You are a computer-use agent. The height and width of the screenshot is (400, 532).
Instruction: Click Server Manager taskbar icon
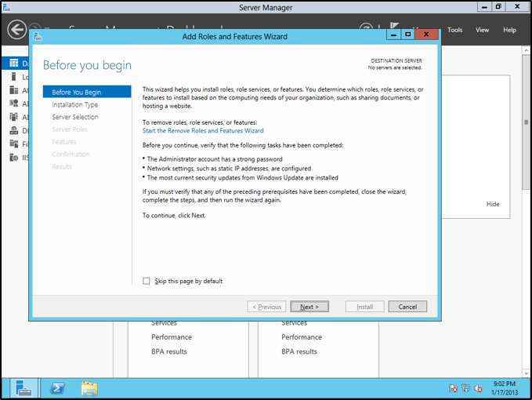24,388
